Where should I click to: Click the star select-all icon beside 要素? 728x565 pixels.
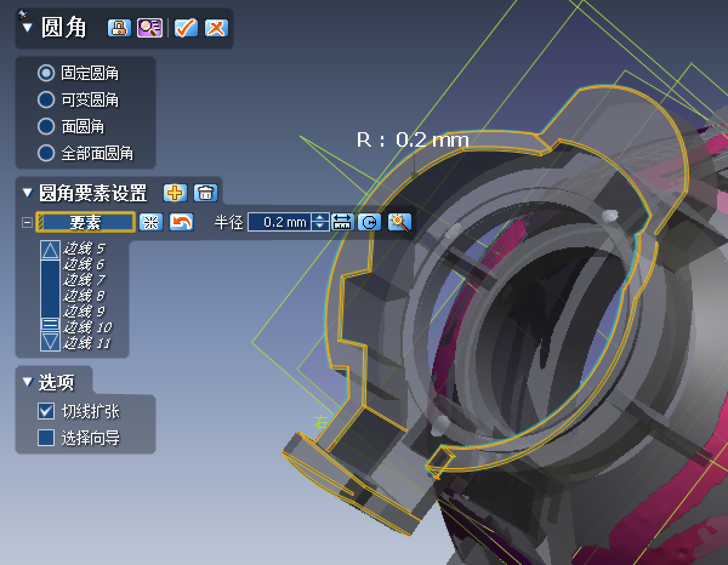click(x=151, y=222)
